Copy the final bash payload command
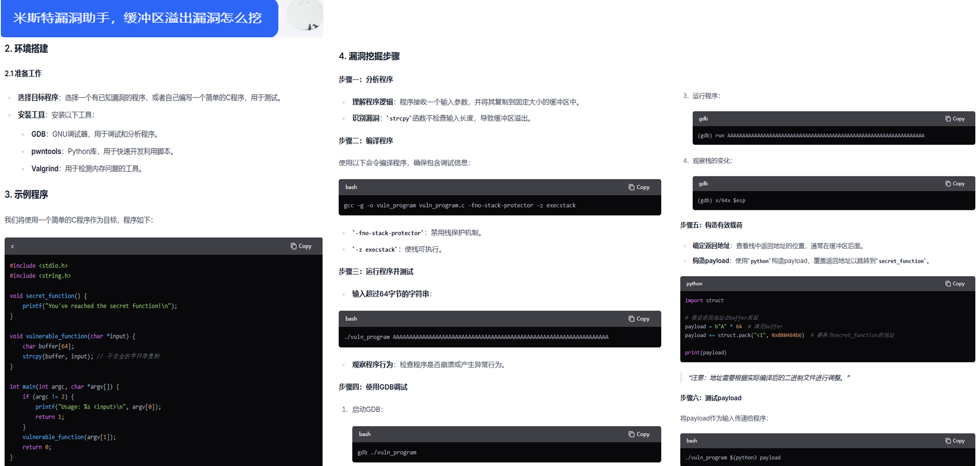This screenshot has height=466, width=980. pyautogui.click(x=955, y=441)
